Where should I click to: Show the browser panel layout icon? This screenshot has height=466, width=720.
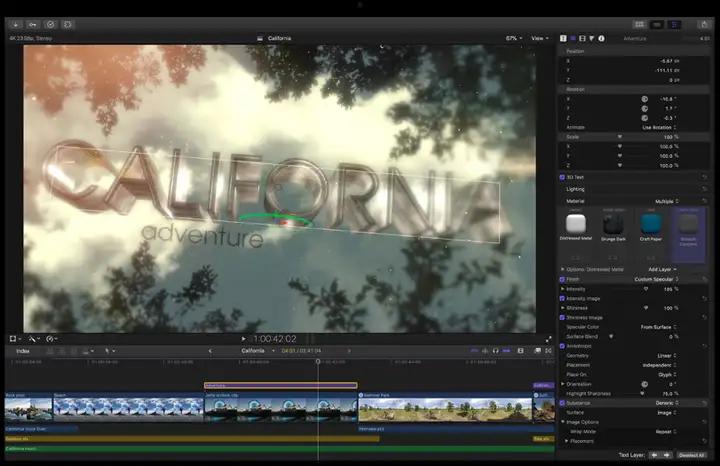[639, 24]
